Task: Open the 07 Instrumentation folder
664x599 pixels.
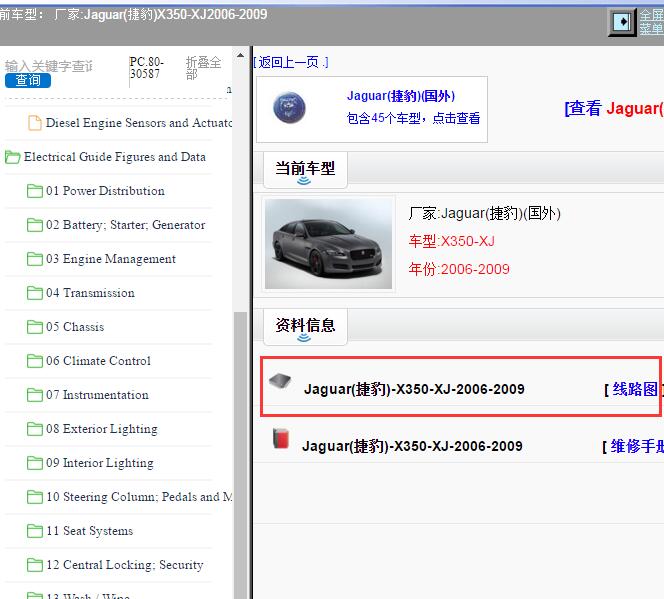Action: [x=97, y=395]
